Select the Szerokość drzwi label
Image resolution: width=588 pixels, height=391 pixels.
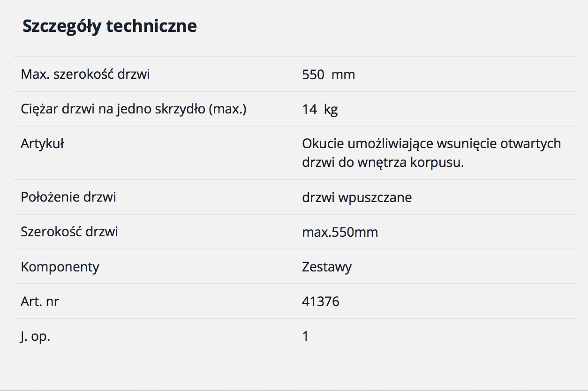[69, 232]
